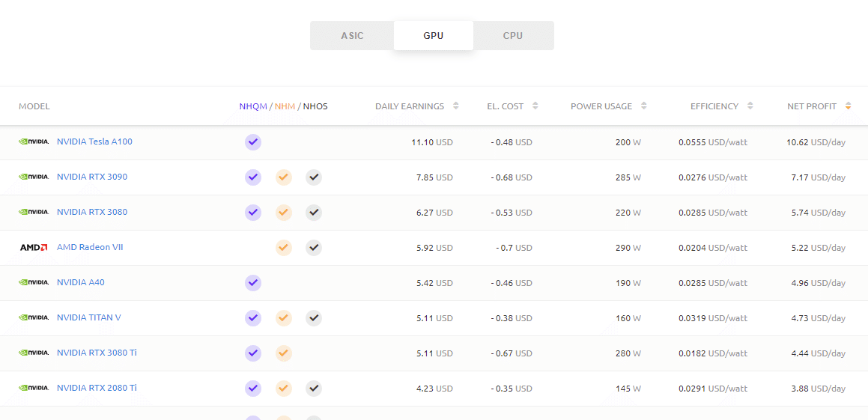Click the NVIDIA logo beside RTX 3080
868x420 pixels.
click(34, 212)
